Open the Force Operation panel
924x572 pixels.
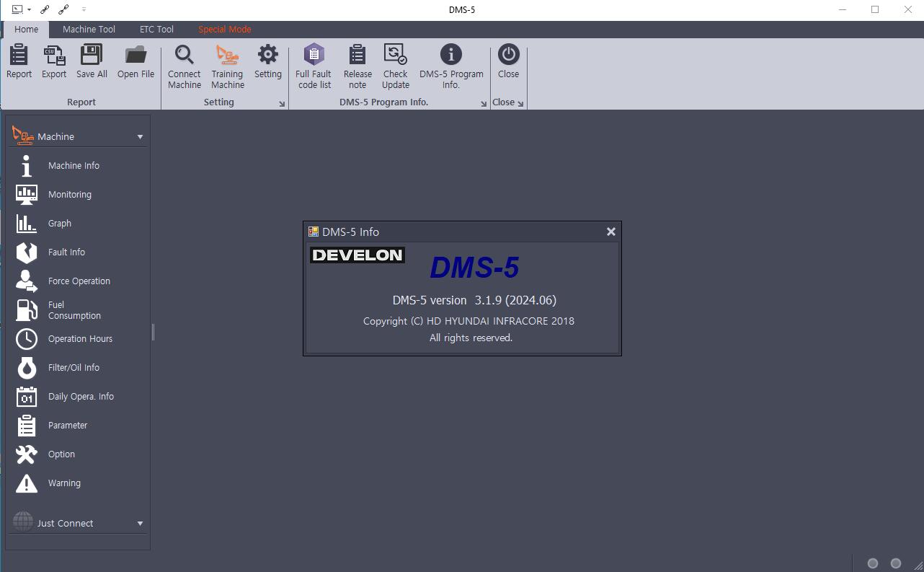[78, 281]
